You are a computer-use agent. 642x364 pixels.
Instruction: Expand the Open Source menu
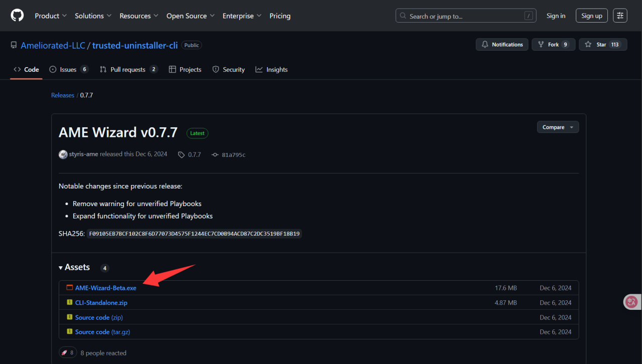pyautogui.click(x=191, y=16)
